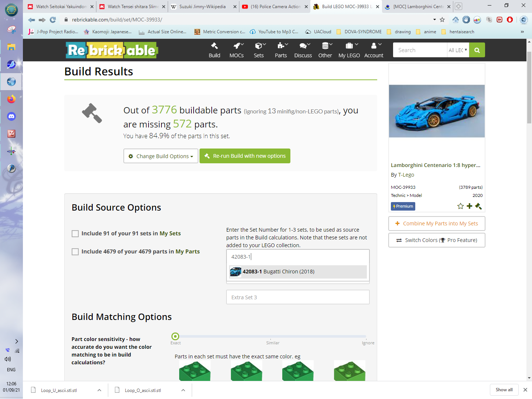The image size is (532, 399).
Task: Click the Rebrickable logo
Action: 112,50
